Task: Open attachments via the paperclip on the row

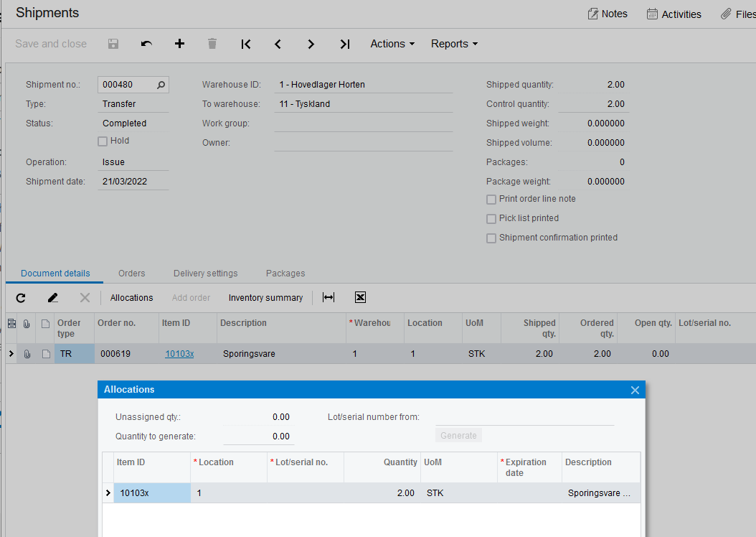Action: tap(27, 353)
